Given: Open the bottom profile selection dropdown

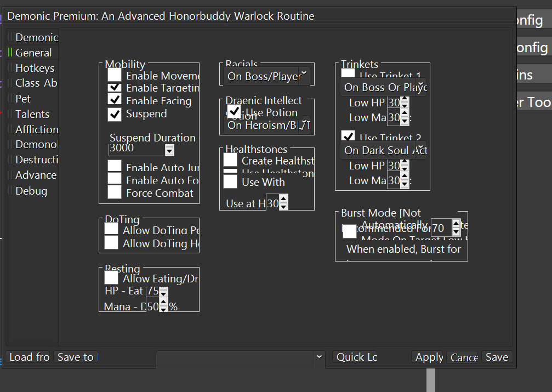Looking at the screenshot, I should (241, 359).
